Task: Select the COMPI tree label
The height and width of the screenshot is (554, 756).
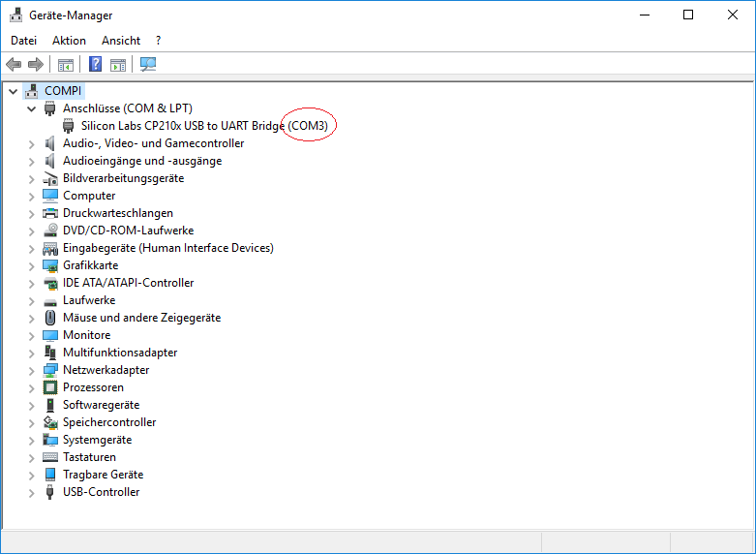Action: click(x=63, y=91)
